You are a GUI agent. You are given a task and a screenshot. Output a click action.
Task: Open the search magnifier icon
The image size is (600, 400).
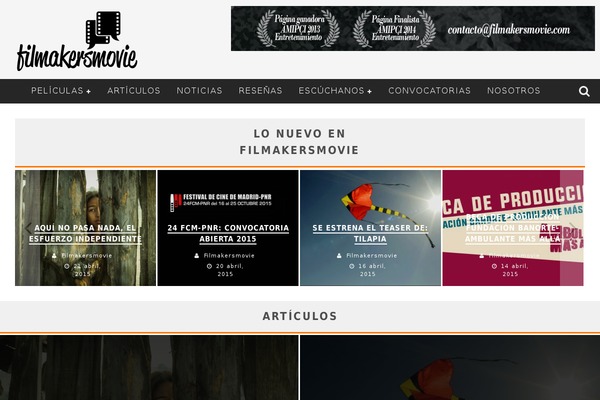point(584,91)
